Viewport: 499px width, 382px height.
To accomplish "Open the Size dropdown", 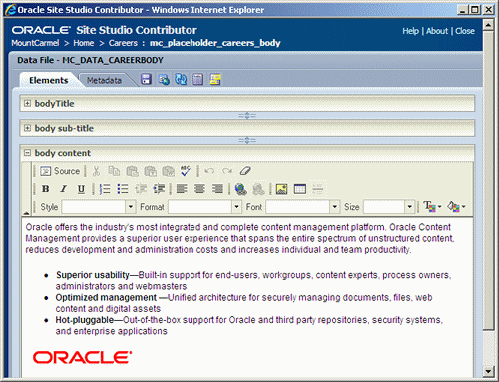I will [x=410, y=207].
